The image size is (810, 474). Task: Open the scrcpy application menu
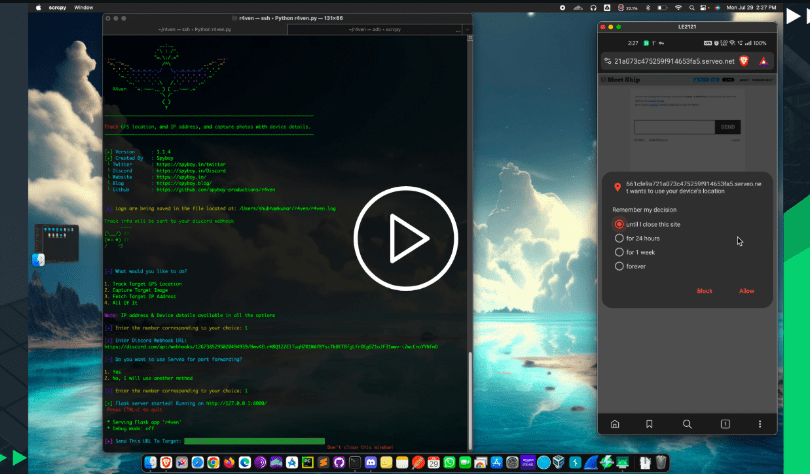(x=55, y=6)
